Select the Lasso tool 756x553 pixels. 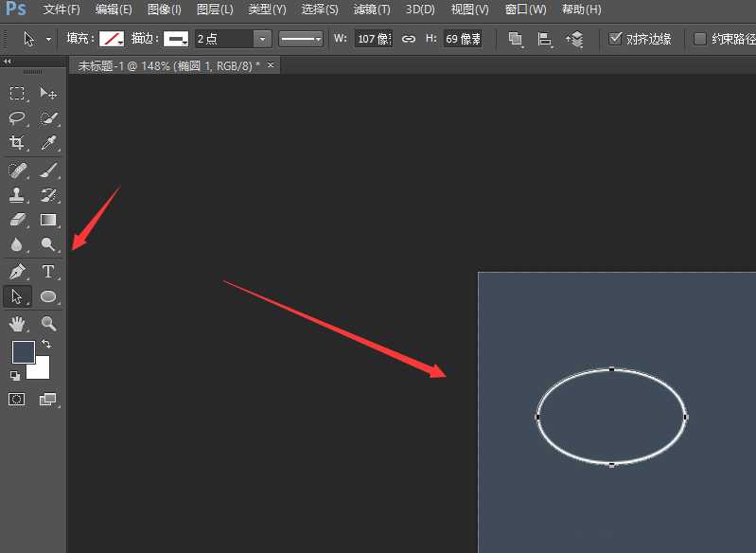tap(17, 118)
